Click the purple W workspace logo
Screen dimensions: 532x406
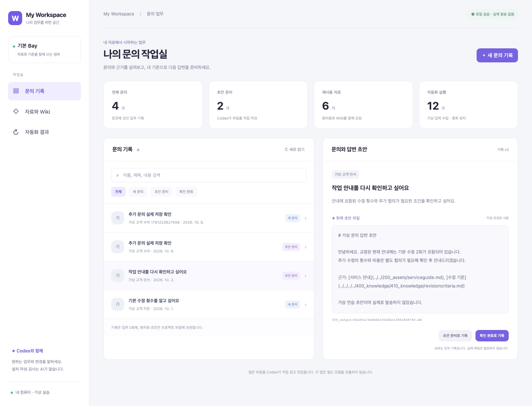pos(15,18)
